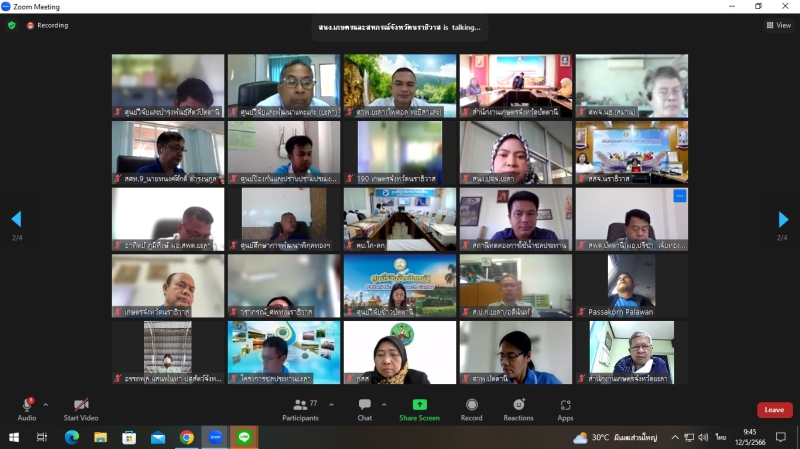Open the View layout menu

(779, 25)
